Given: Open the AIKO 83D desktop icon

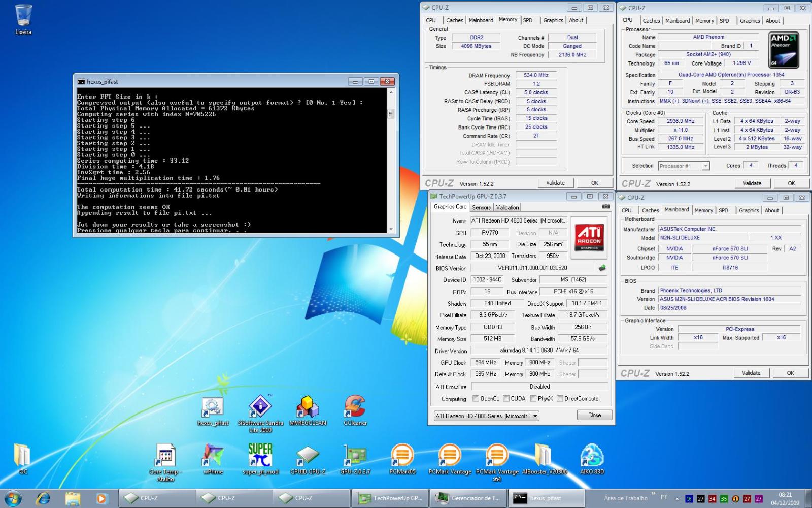Looking at the screenshot, I should tap(592, 459).
